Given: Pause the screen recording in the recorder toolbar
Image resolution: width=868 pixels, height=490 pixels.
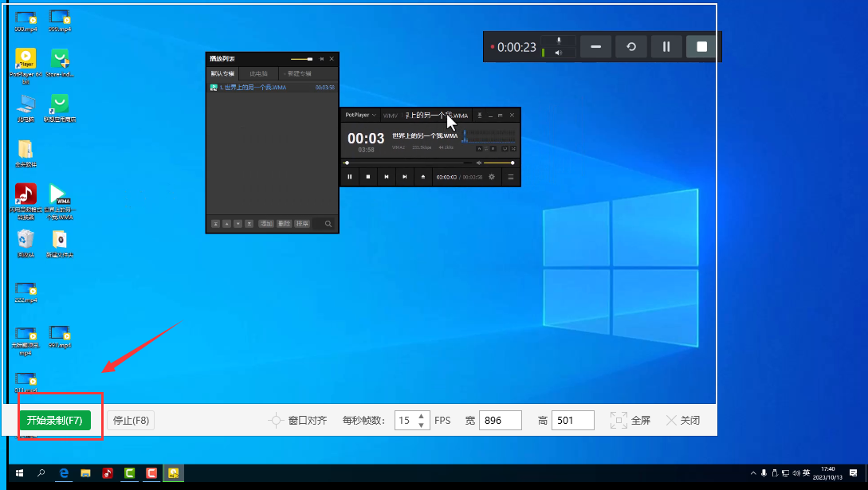Looking at the screenshot, I should pos(666,47).
